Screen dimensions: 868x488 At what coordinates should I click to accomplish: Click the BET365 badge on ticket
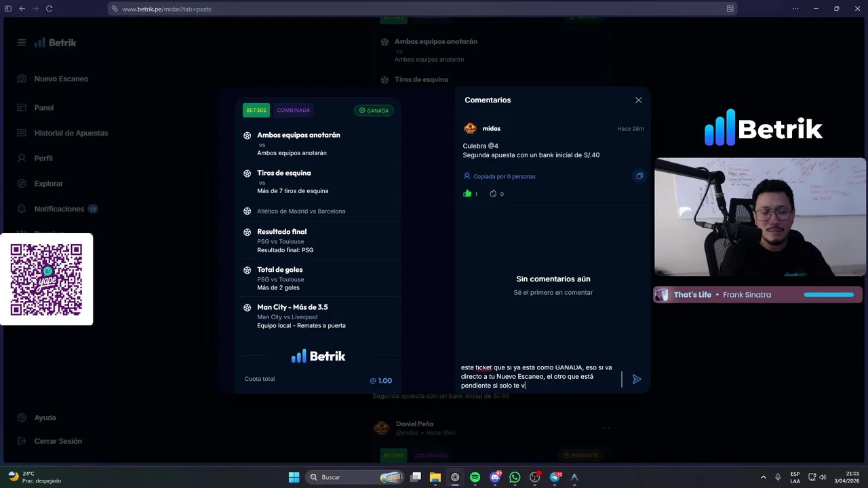[256, 110]
